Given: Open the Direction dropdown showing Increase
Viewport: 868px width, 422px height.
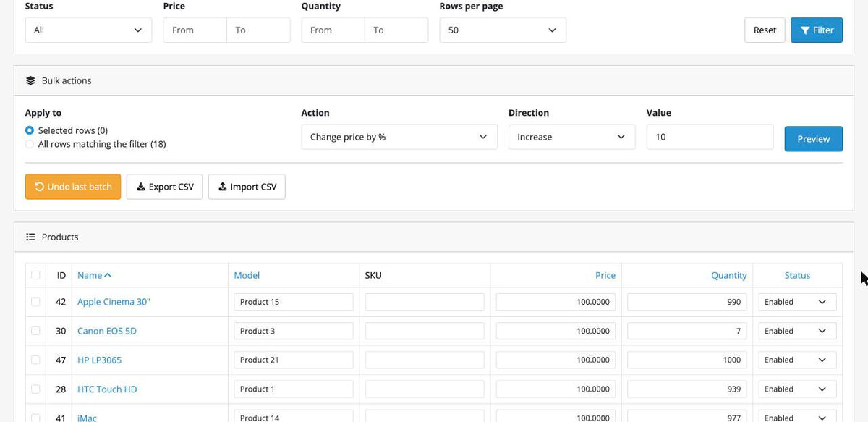Looking at the screenshot, I should pyautogui.click(x=571, y=137).
